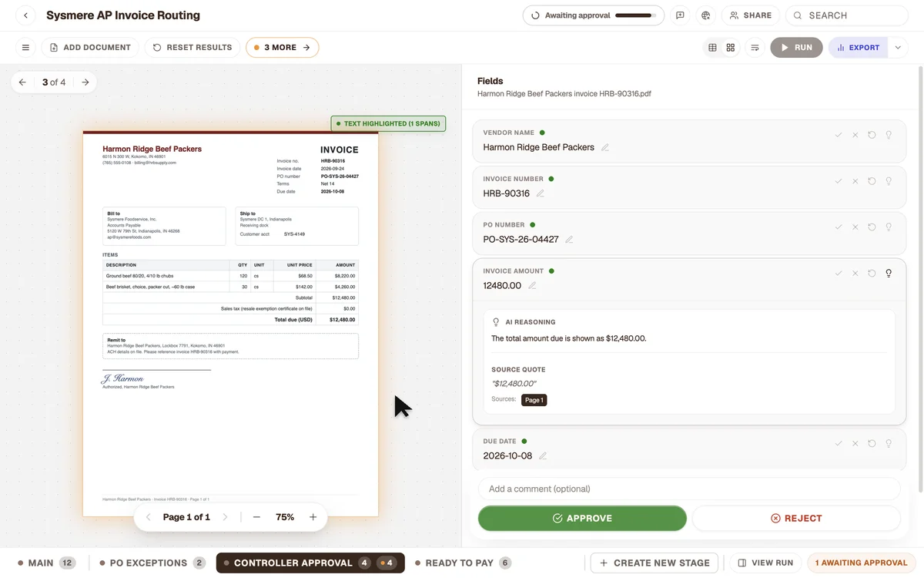The width and height of the screenshot is (924, 578).
Task: Open the Ready to Pay stage tab
Action: tap(463, 563)
